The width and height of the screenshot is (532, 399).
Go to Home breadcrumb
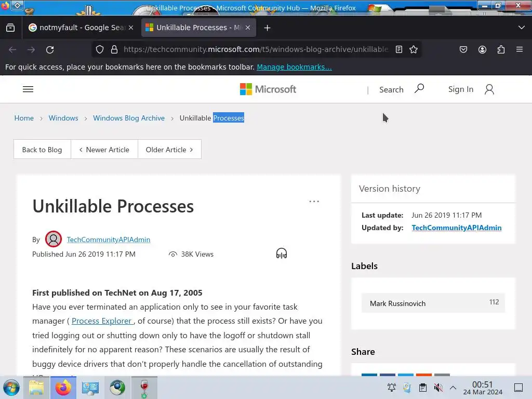click(x=24, y=118)
